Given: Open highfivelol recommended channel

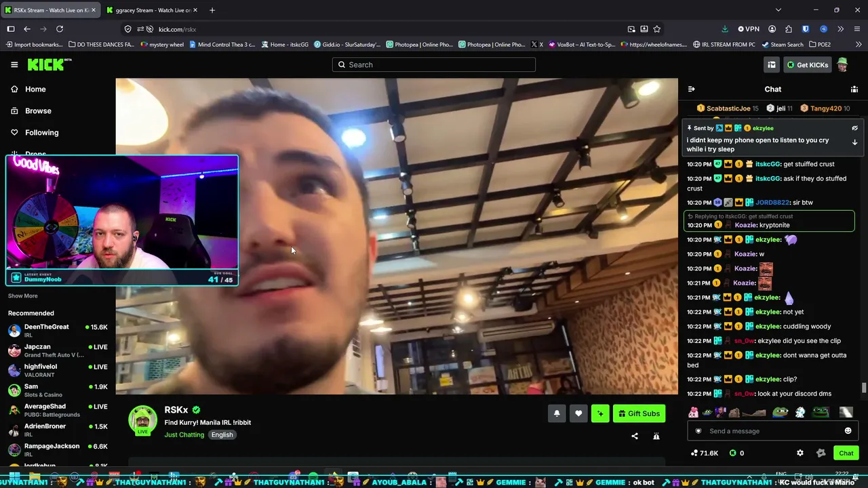Looking at the screenshot, I should 58,370.
